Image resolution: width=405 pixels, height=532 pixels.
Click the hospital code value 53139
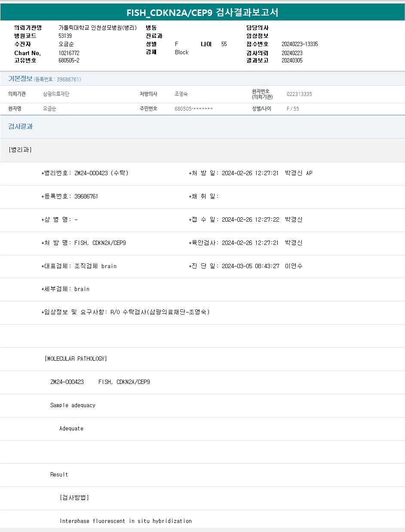[x=65, y=36]
